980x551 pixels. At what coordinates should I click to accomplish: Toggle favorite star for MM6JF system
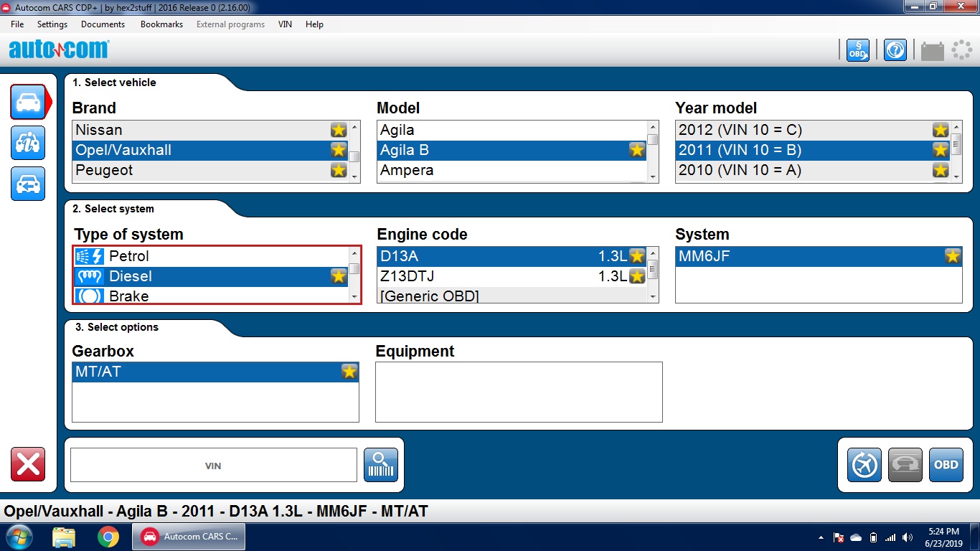953,256
